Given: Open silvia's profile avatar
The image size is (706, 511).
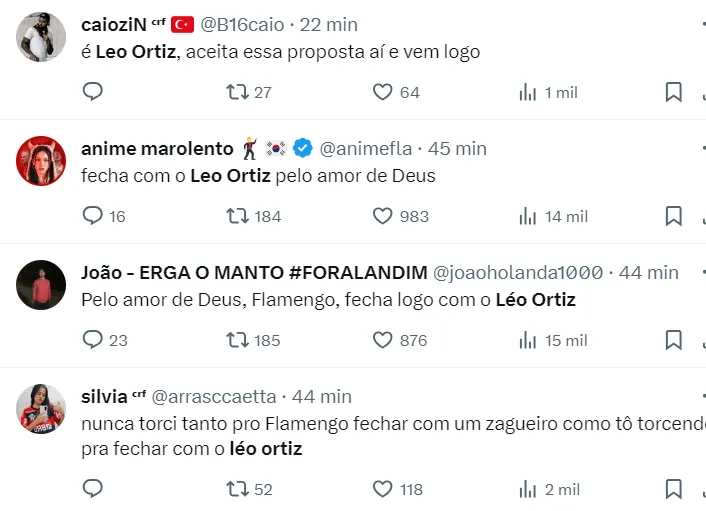Looking at the screenshot, I should [42, 409].
